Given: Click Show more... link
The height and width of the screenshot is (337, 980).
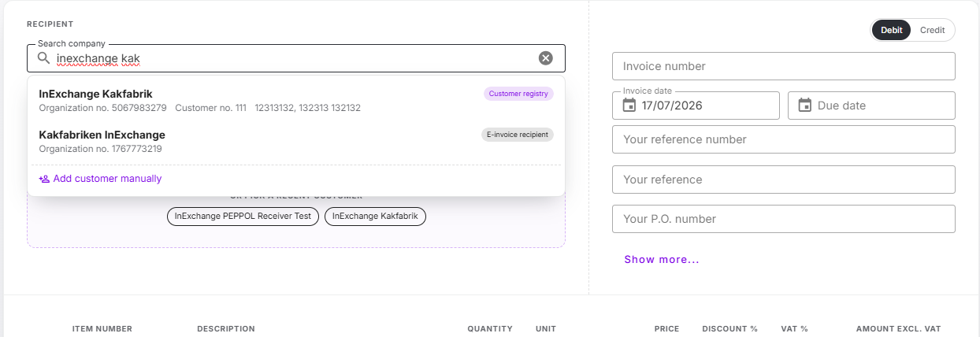Looking at the screenshot, I should (662, 259).
